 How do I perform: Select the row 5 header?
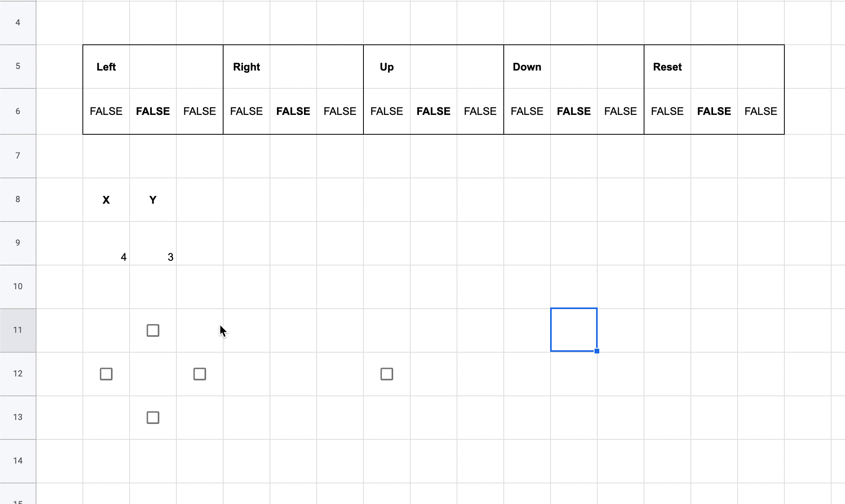coord(18,66)
